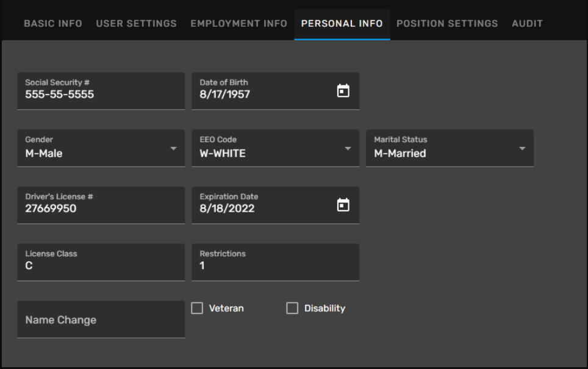
Task: Select the Expiration Date text value
Action: (x=227, y=209)
